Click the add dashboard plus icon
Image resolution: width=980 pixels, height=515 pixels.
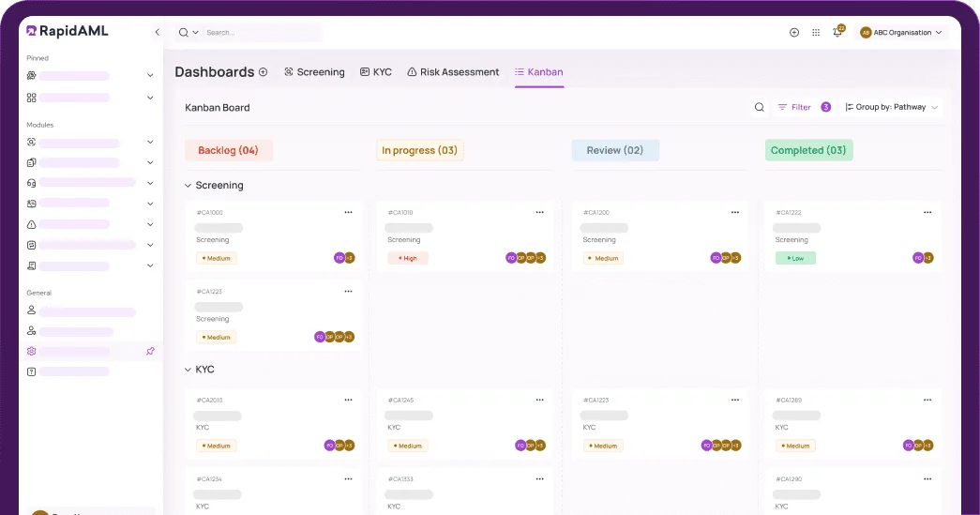(264, 72)
